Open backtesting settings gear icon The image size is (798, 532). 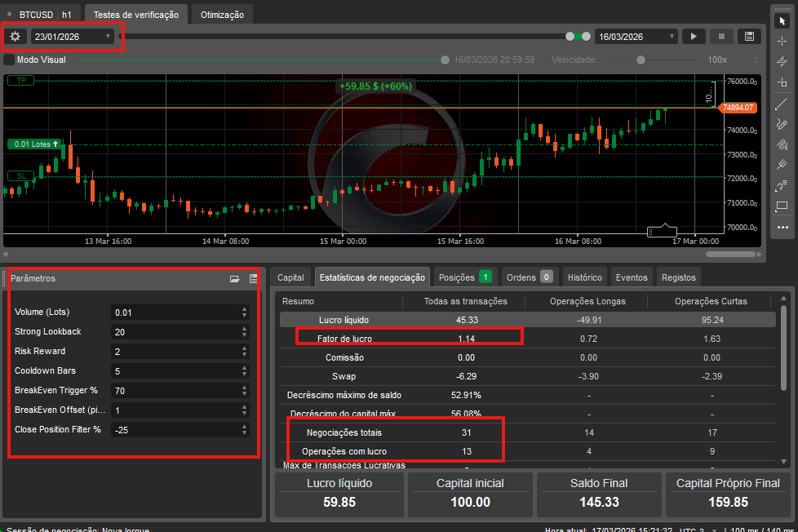click(x=15, y=36)
